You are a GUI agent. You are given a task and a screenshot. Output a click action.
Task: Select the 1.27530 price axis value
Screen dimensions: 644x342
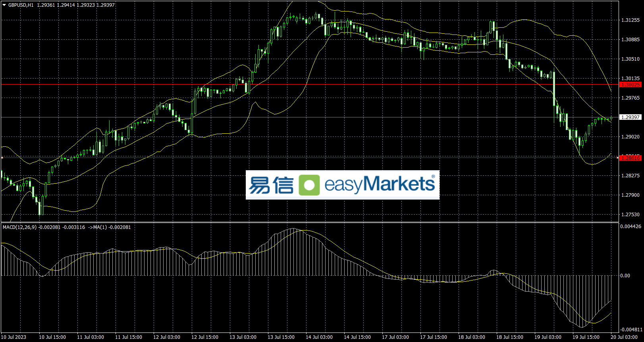pyautogui.click(x=631, y=215)
